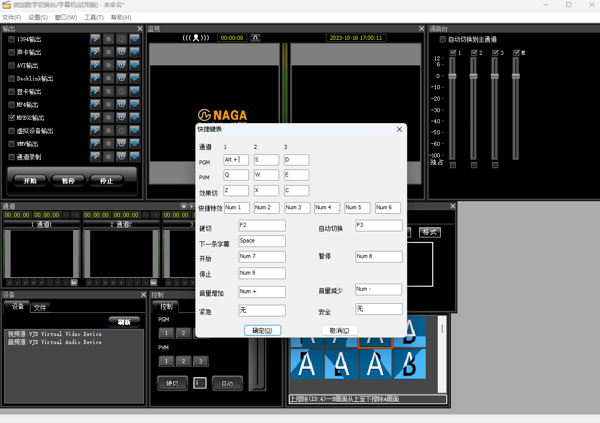Screen dimensions: 600x423
Task: Uncheck the MPEG2输出 checkbox
Action: pyautogui.click(x=12, y=117)
